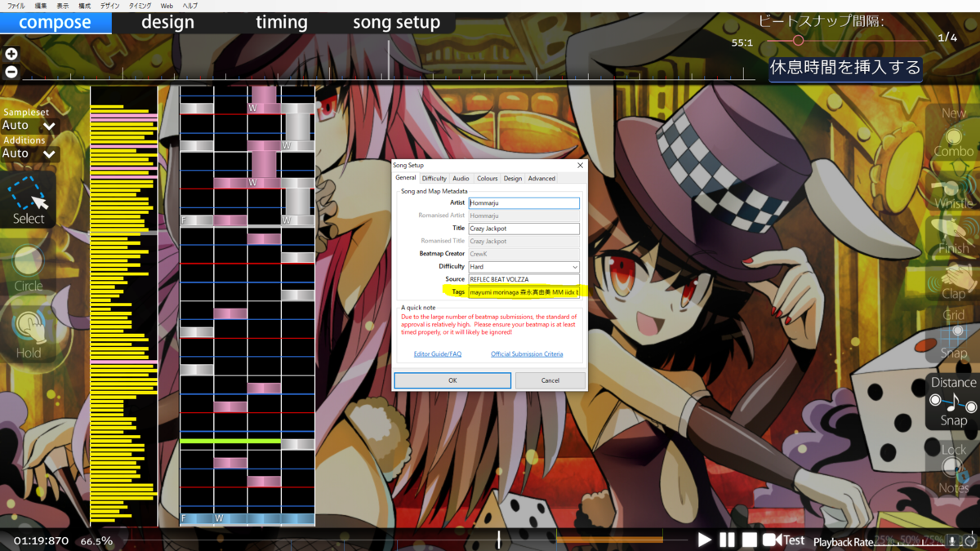The width and height of the screenshot is (980, 551).
Task: Stop playback with the square icon
Action: click(749, 540)
